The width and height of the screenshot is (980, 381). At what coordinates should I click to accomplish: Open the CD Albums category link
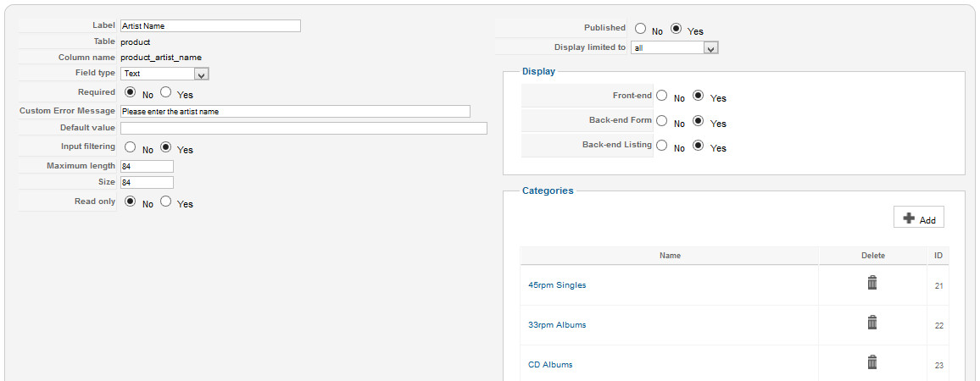pyautogui.click(x=550, y=365)
